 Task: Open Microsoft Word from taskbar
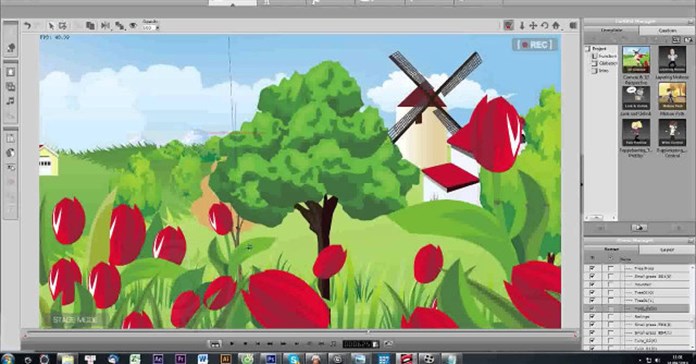pos(203,359)
